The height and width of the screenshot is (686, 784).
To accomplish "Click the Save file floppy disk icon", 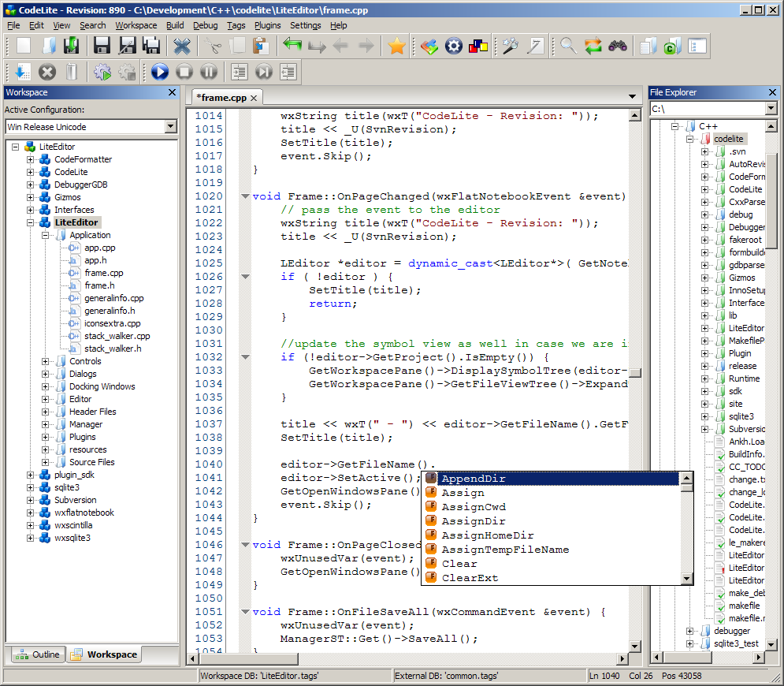I will point(102,47).
